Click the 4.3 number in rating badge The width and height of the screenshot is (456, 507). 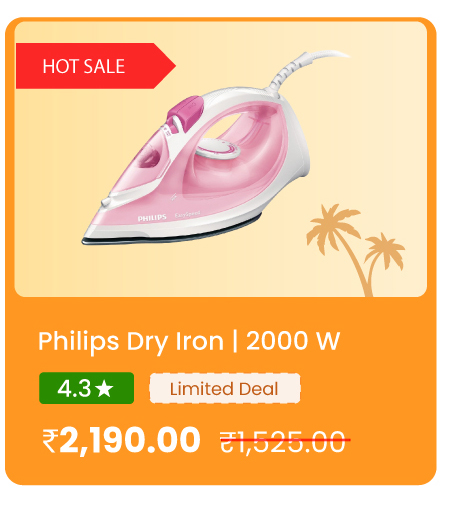point(74,388)
